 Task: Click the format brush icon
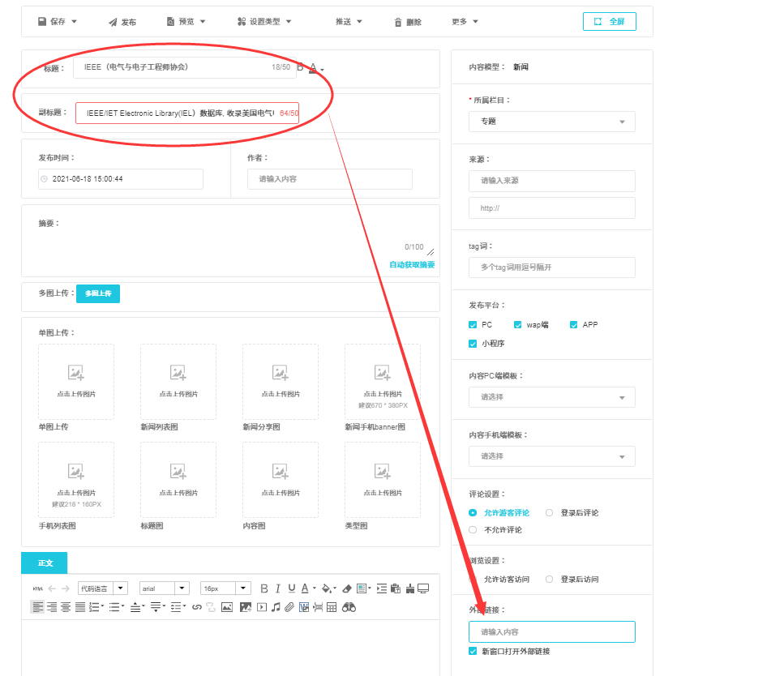[410, 588]
